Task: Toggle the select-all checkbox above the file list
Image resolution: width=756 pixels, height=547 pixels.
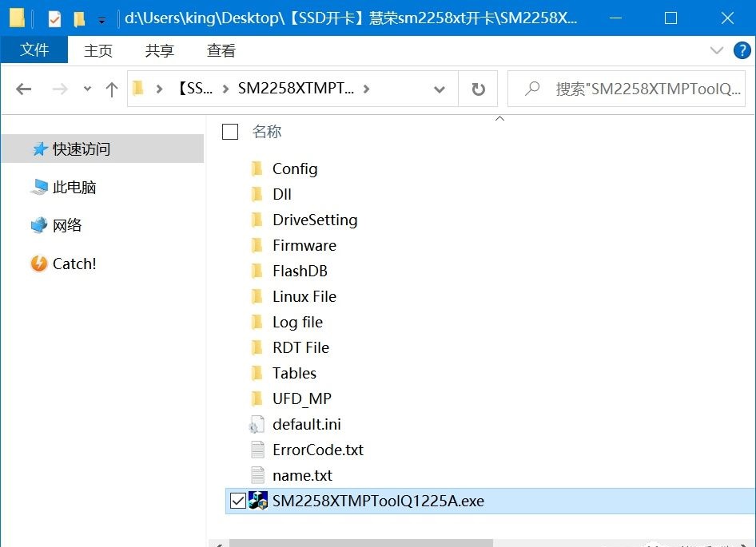Action: [x=229, y=133]
